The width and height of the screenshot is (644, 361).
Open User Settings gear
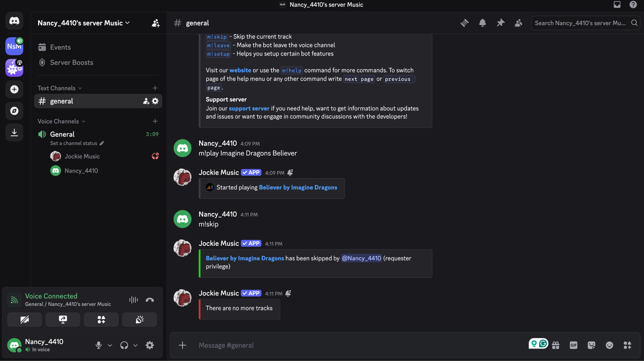(150, 345)
